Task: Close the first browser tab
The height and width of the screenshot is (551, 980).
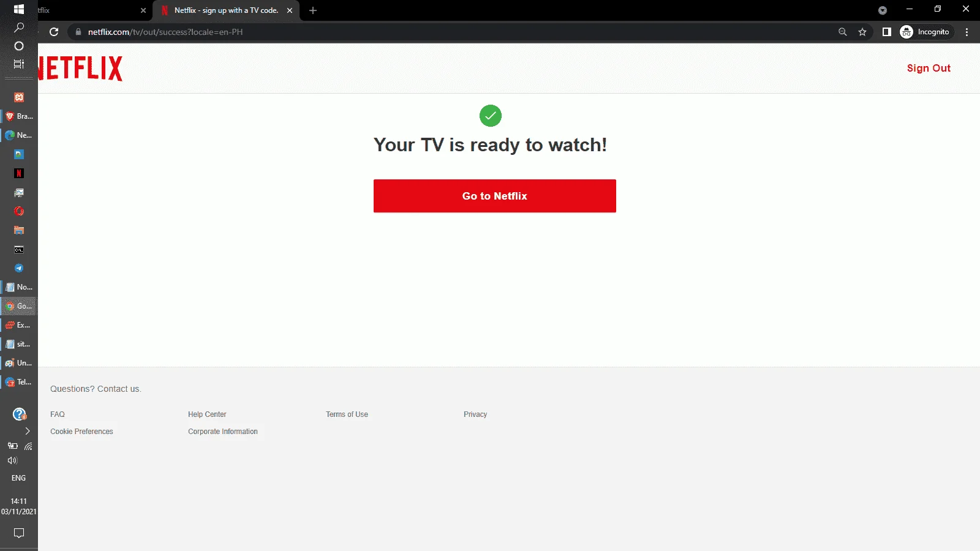Action: coord(143,10)
